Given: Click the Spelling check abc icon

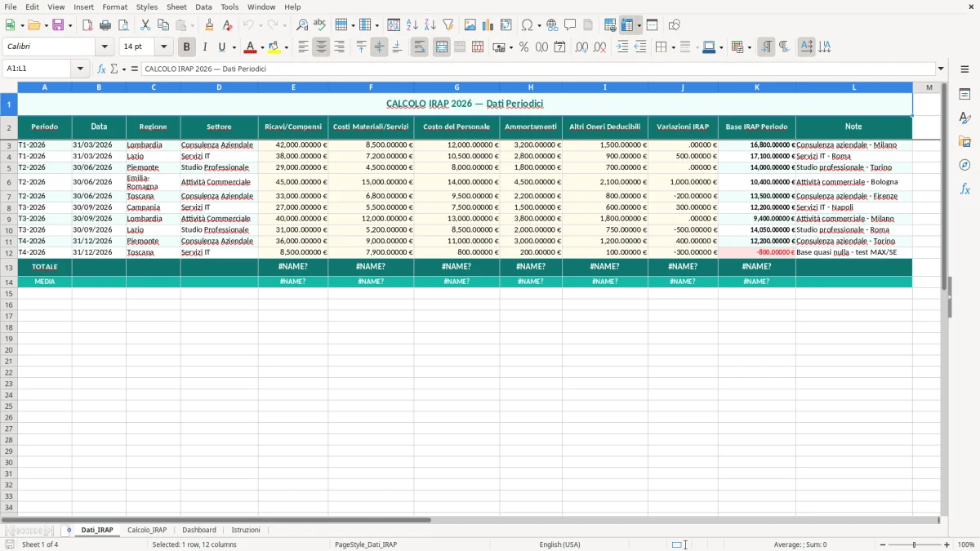Looking at the screenshot, I should pos(320,25).
